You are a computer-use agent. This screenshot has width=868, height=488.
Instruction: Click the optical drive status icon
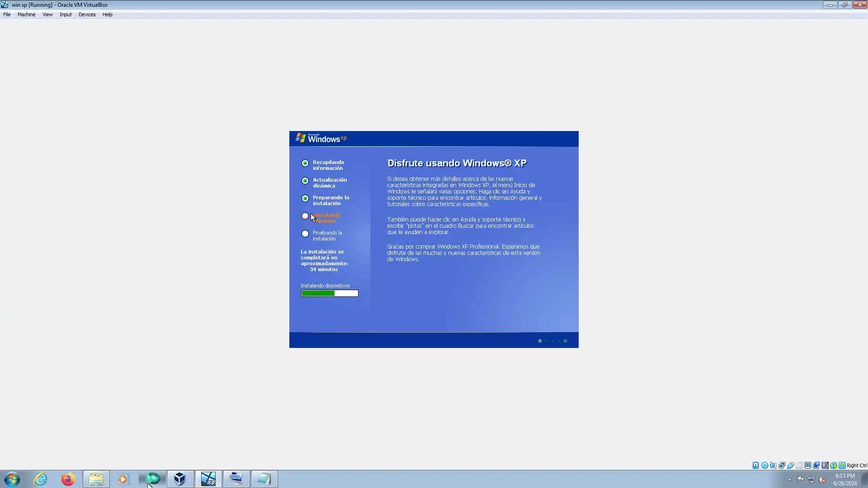(764, 465)
